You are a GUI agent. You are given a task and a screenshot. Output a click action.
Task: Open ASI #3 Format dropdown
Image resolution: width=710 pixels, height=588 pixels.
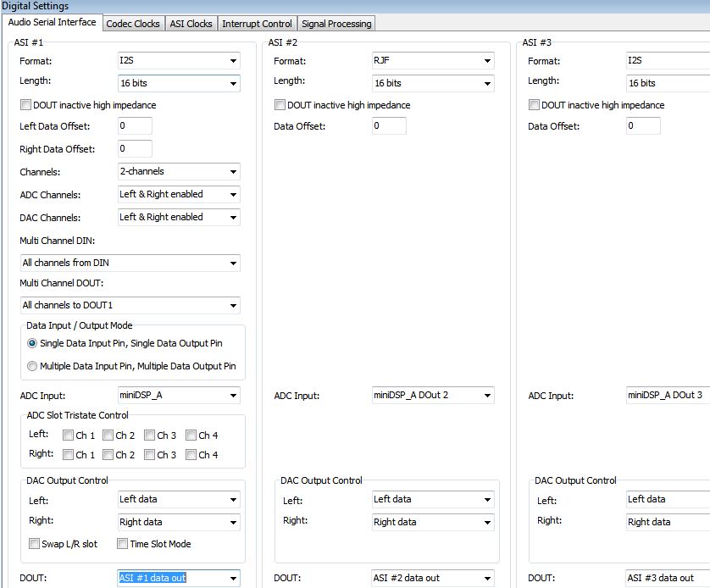point(668,61)
